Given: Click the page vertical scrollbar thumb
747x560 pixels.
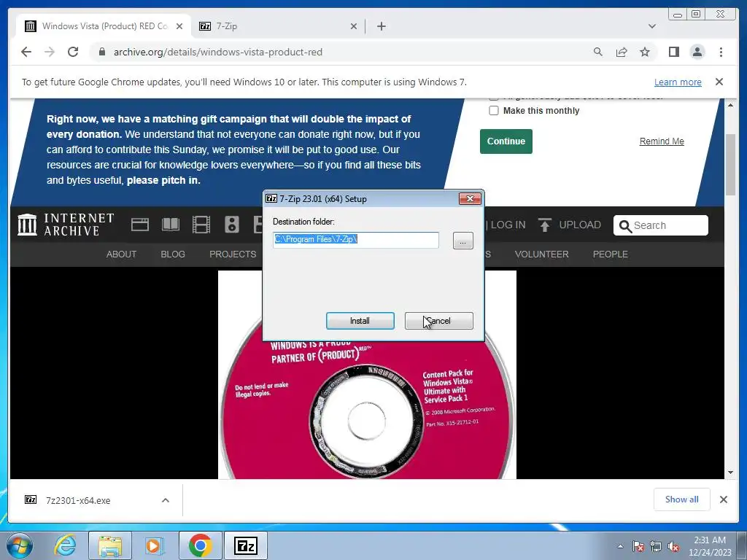Looking at the screenshot, I should 730,164.
